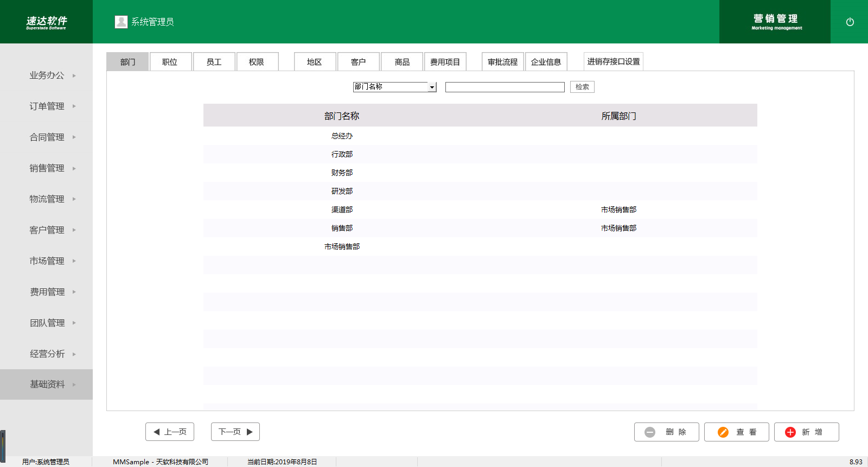
Task: Open the 营销管理 module header
Action: point(776,22)
